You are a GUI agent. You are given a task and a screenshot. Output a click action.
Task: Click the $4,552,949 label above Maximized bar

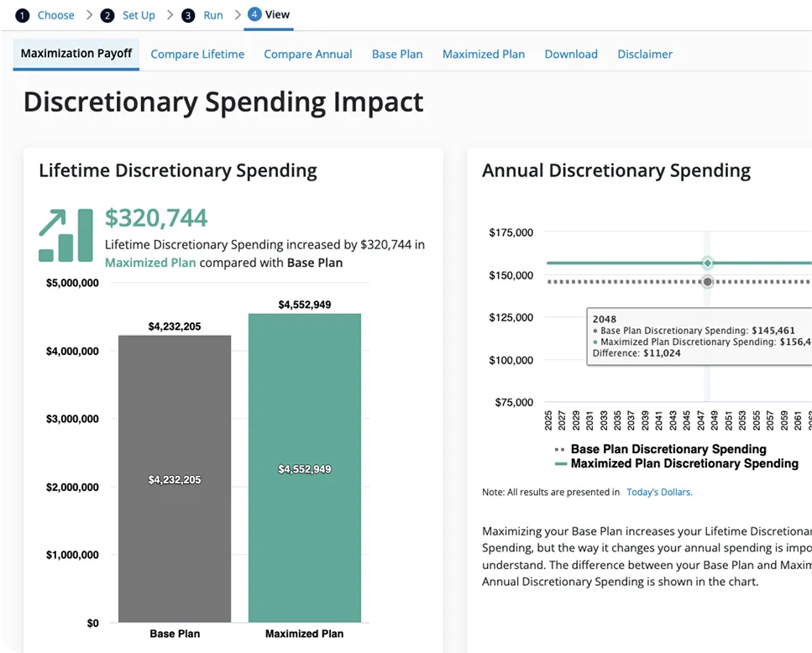tap(305, 305)
